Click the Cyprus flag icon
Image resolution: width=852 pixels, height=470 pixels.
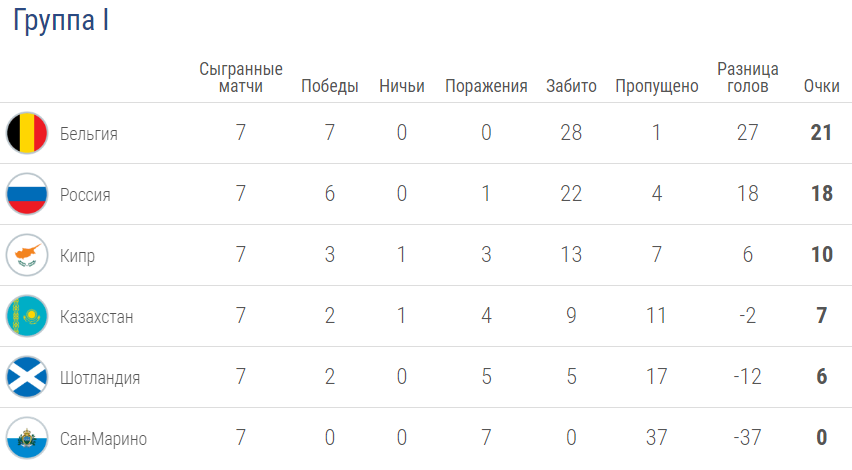coord(27,255)
